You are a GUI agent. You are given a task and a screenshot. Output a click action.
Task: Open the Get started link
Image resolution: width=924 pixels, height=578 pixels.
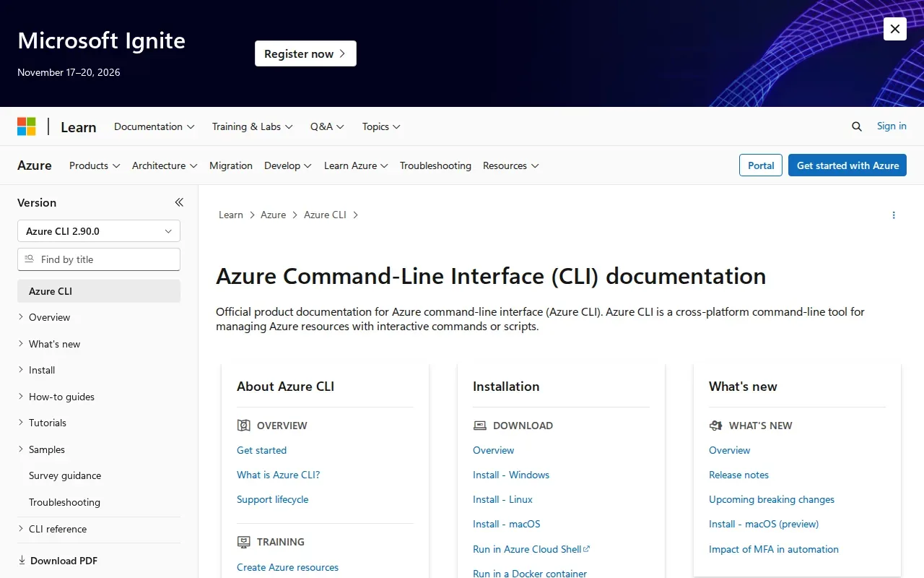click(261, 450)
